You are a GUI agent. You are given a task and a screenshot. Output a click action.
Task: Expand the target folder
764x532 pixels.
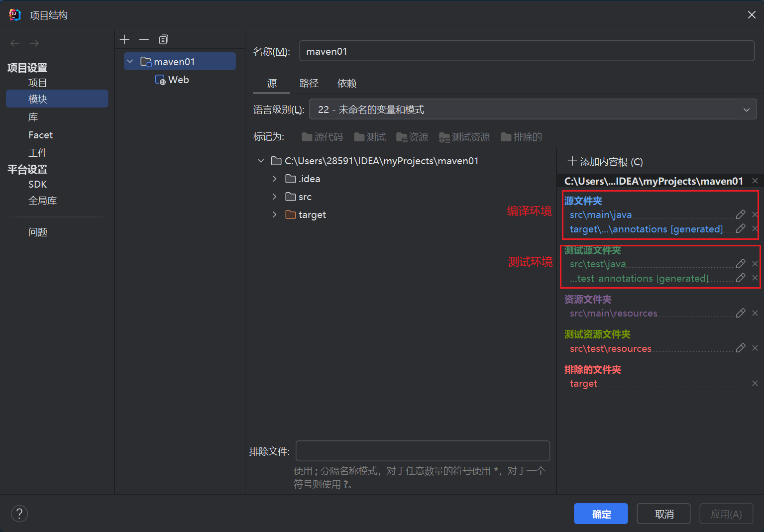[x=274, y=214]
